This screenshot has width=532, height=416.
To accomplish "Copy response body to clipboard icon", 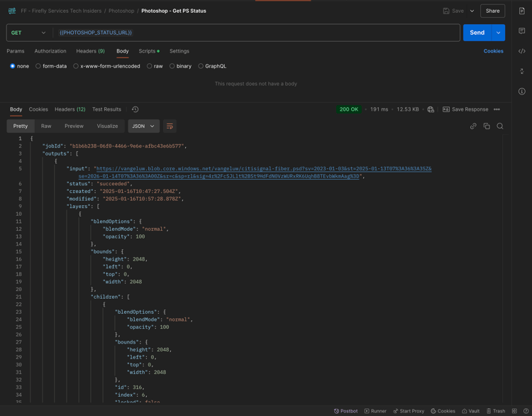I will 487,126.
